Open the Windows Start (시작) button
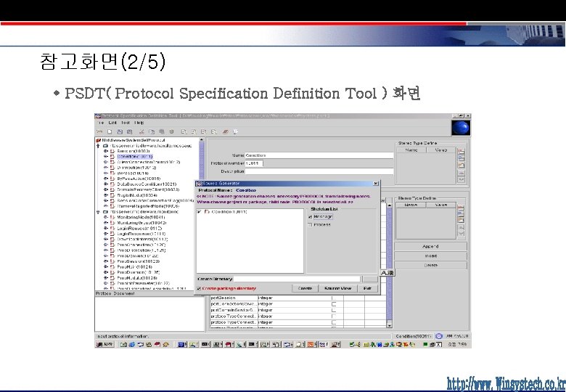Viewport: 566px width, 392px height. pos(104,344)
